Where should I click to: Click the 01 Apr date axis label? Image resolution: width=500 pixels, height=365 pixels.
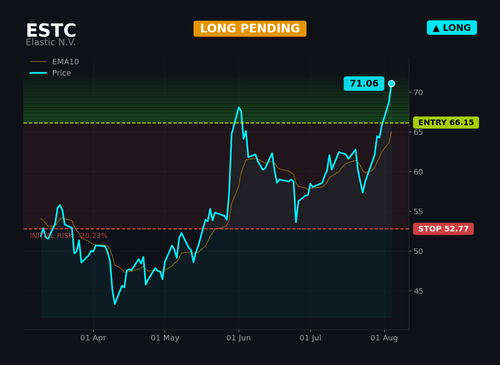point(93,338)
